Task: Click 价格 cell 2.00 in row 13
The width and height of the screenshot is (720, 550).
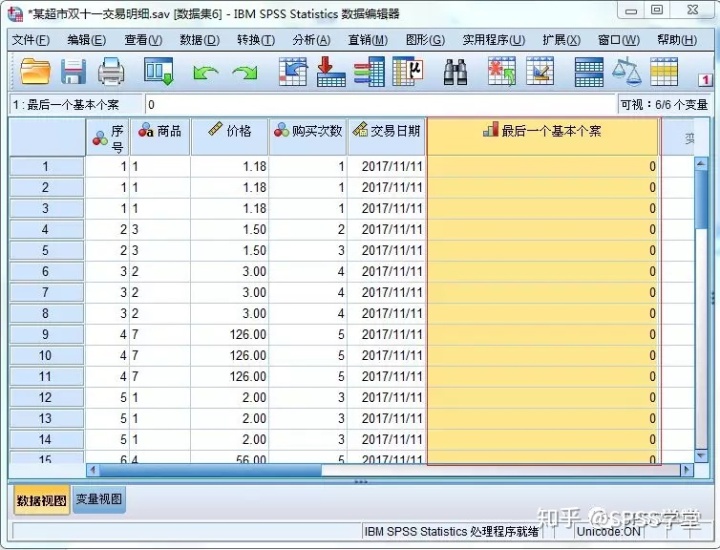Action: tap(230, 418)
